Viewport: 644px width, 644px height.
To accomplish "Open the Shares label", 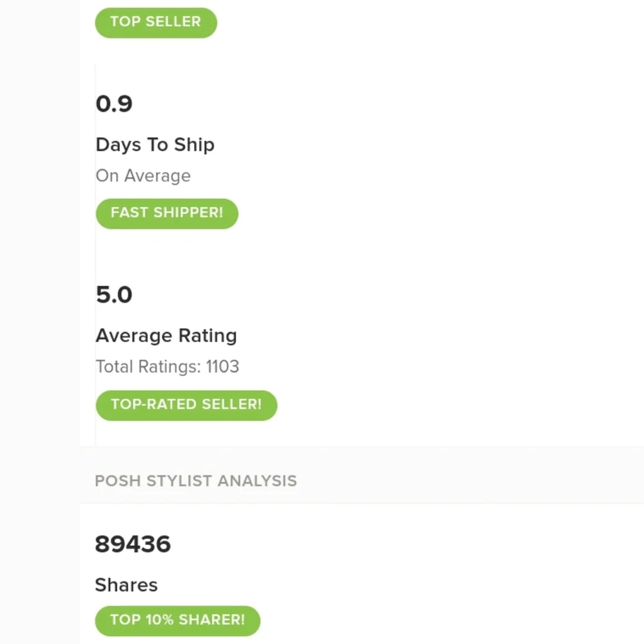I will point(126,585).
